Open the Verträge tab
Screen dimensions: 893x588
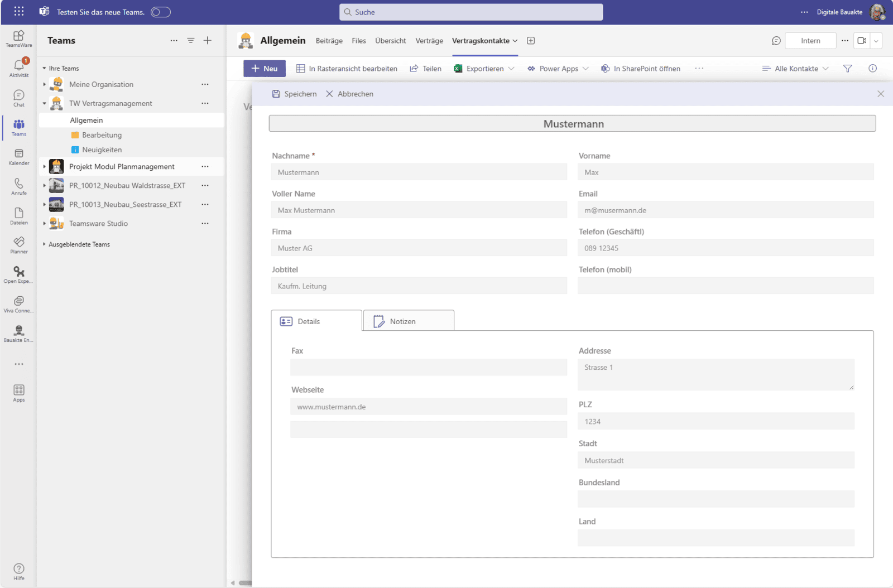click(429, 41)
